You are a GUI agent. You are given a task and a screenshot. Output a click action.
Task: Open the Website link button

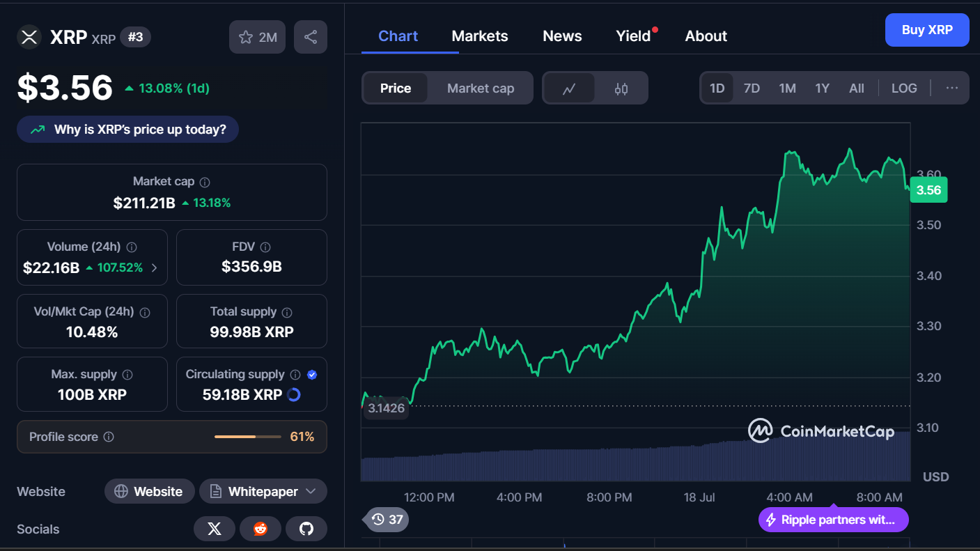(x=148, y=491)
